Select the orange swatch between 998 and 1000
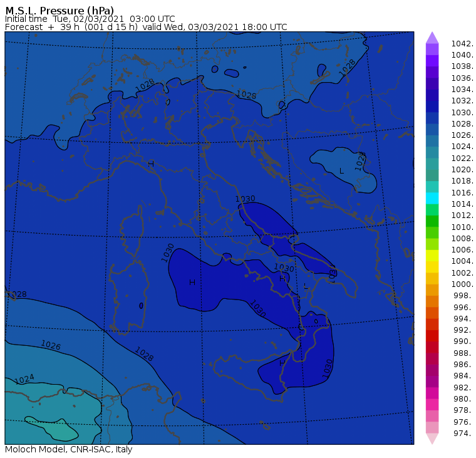Image resolution: width=476 pixels, height=458 pixels. point(432,290)
